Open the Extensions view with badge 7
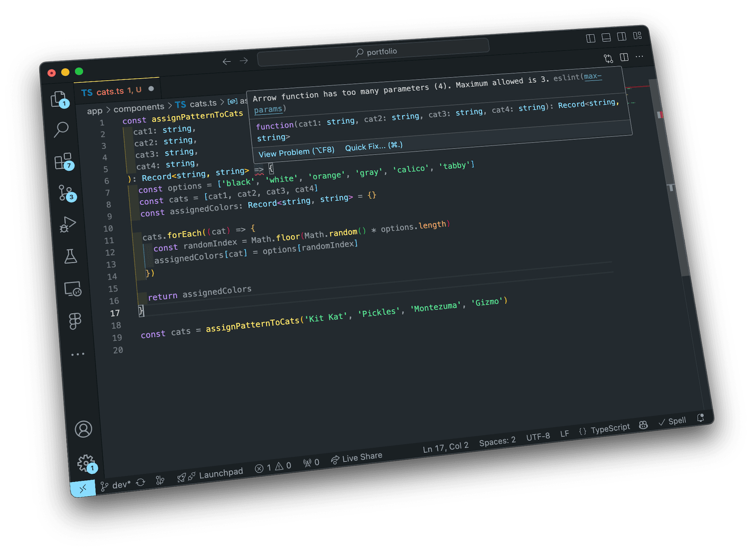The height and width of the screenshot is (552, 756). 64,161
